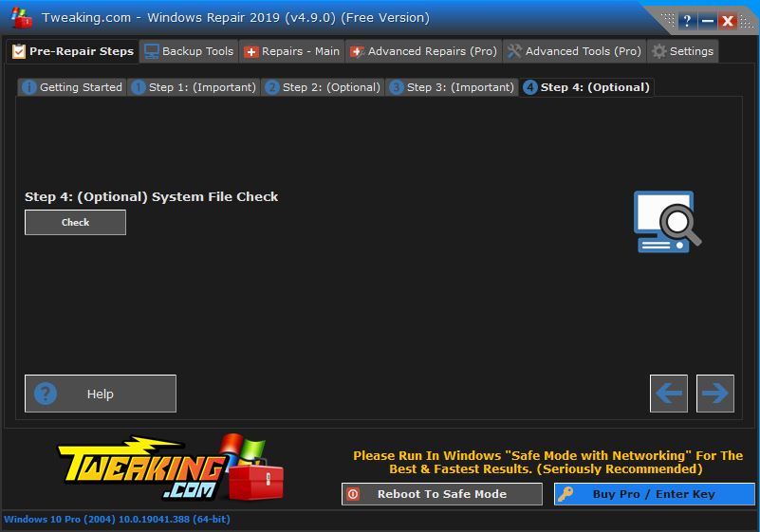Click the red power icon on Reboot button

[353, 494]
